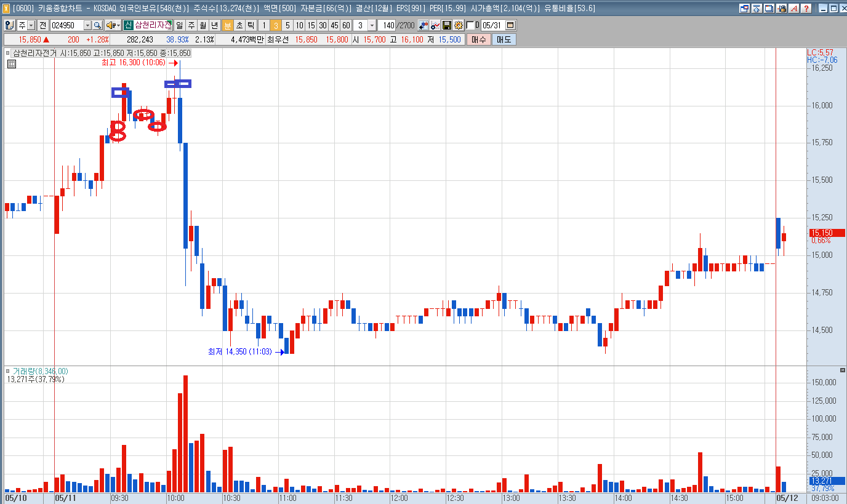847x504 pixels.
Task: Set the interval to 10 minutes
Action: [299, 25]
